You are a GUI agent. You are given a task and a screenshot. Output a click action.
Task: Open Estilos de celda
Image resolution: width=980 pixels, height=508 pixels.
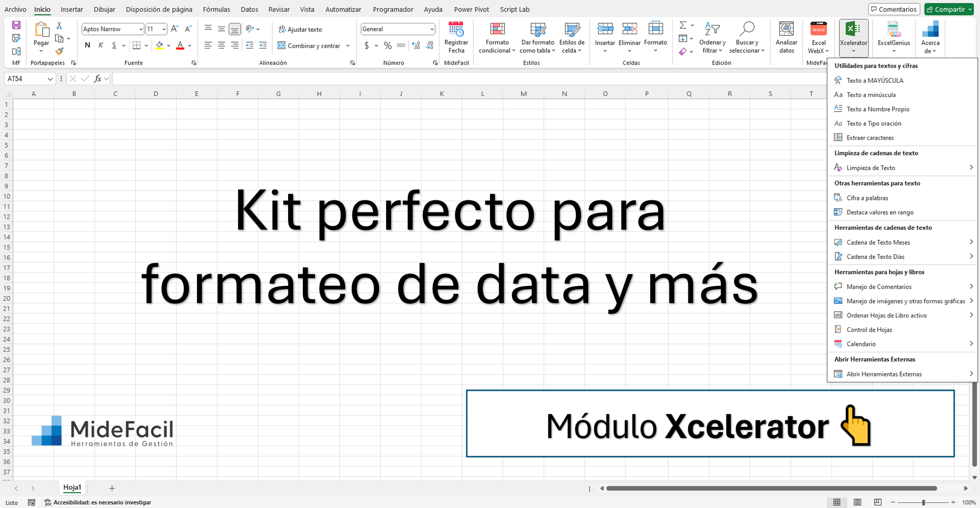pos(572,38)
